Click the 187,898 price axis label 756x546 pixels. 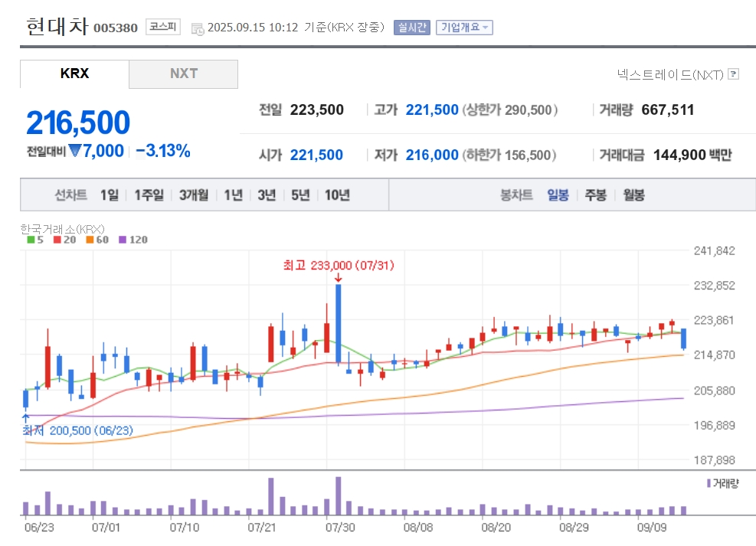pos(715,459)
